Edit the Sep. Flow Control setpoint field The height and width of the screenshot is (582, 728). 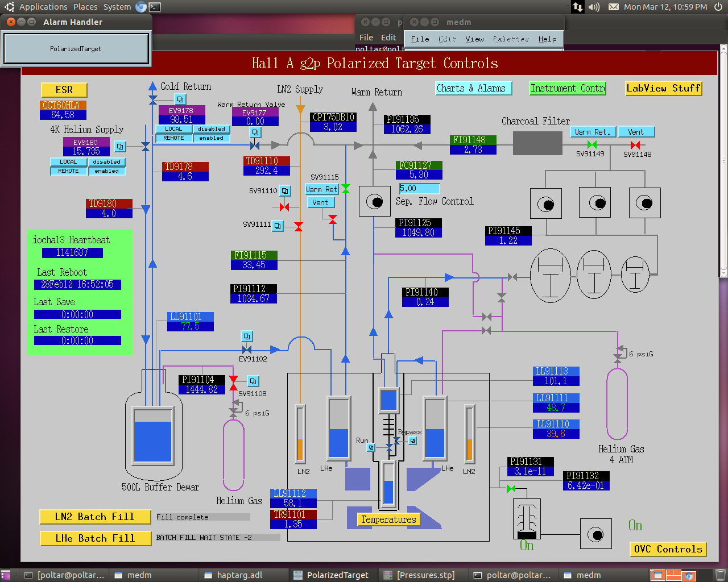(420, 188)
